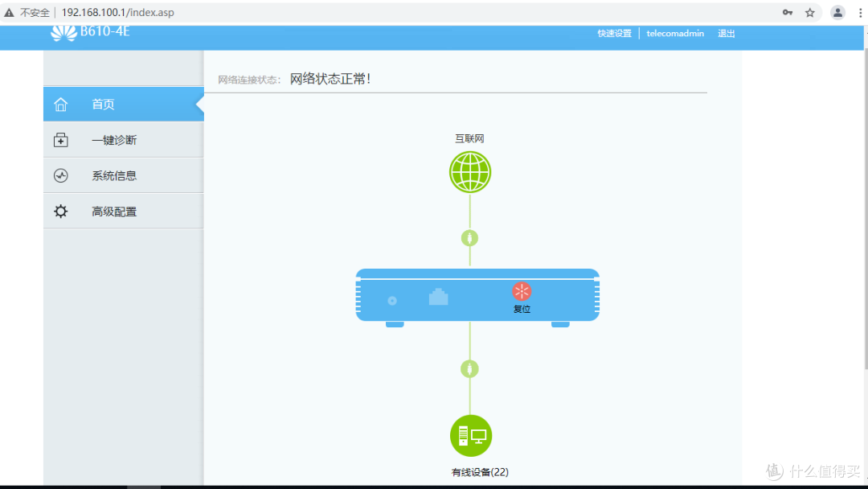Click 退出 to log out
The height and width of the screenshot is (489, 868).
coord(726,33)
